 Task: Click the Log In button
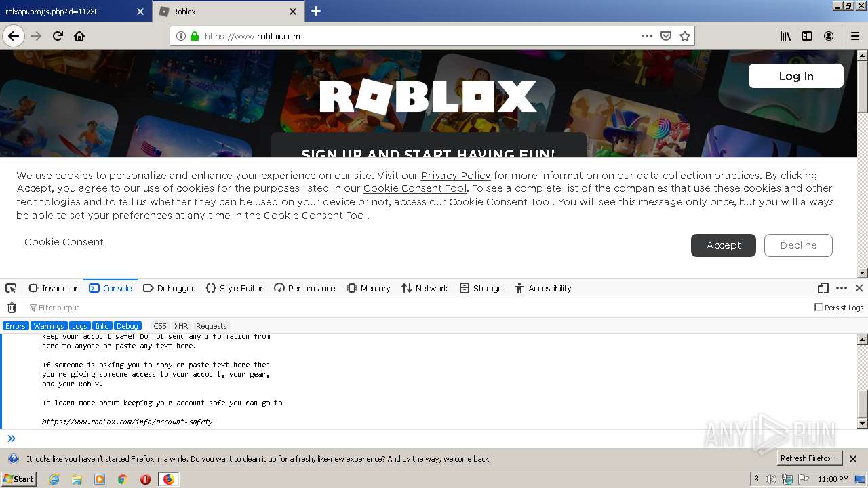[x=796, y=76]
